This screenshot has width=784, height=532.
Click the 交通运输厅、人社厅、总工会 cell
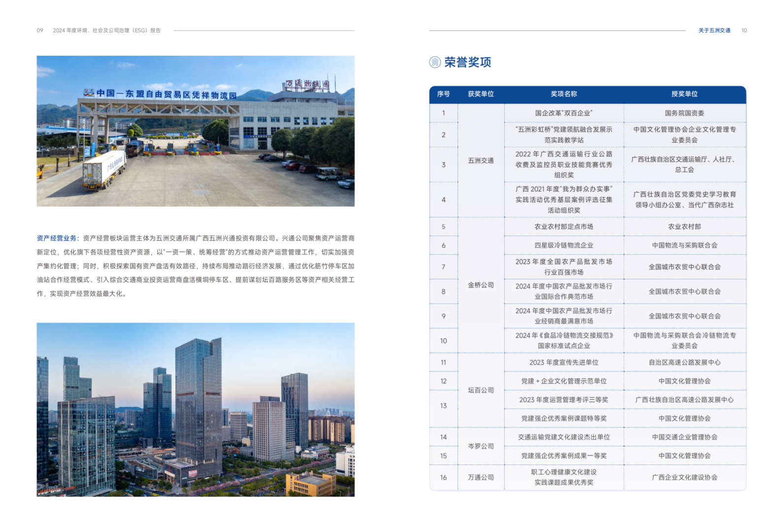pyautogui.click(x=685, y=165)
